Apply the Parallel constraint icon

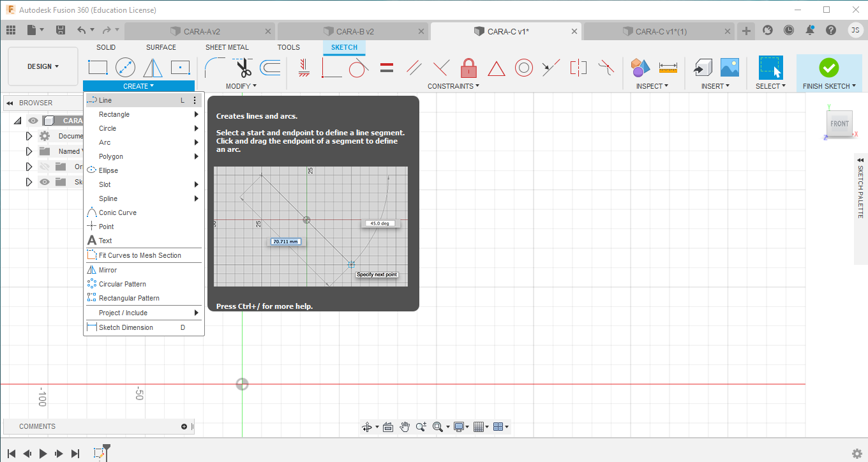click(x=414, y=67)
